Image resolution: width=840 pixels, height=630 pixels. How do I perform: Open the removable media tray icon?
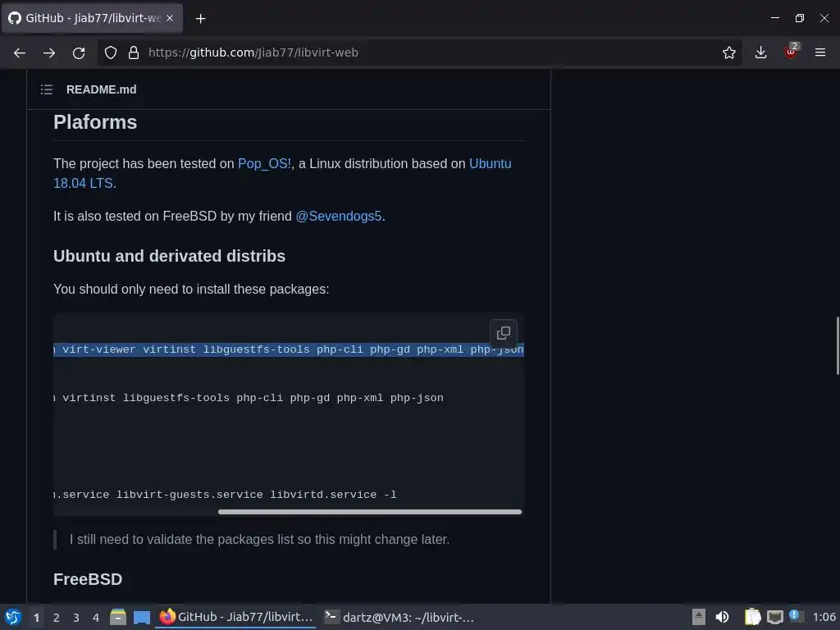(699, 617)
